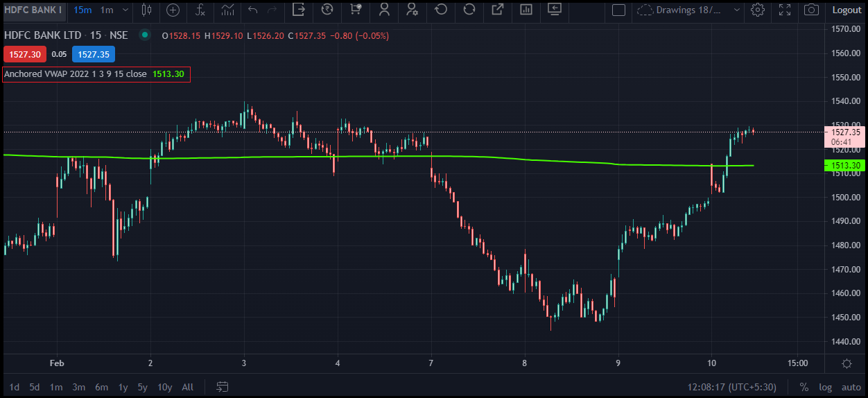Screen dimensions: 868x398
Task: Select the 1m interval in top toolbar
Action: pyautogui.click(x=107, y=10)
